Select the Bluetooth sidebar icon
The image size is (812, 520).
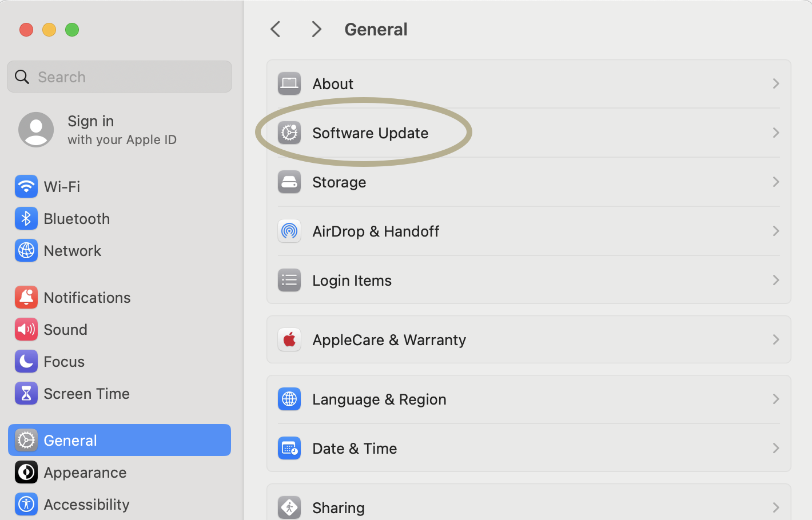pyautogui.click(x=26, y=218)
